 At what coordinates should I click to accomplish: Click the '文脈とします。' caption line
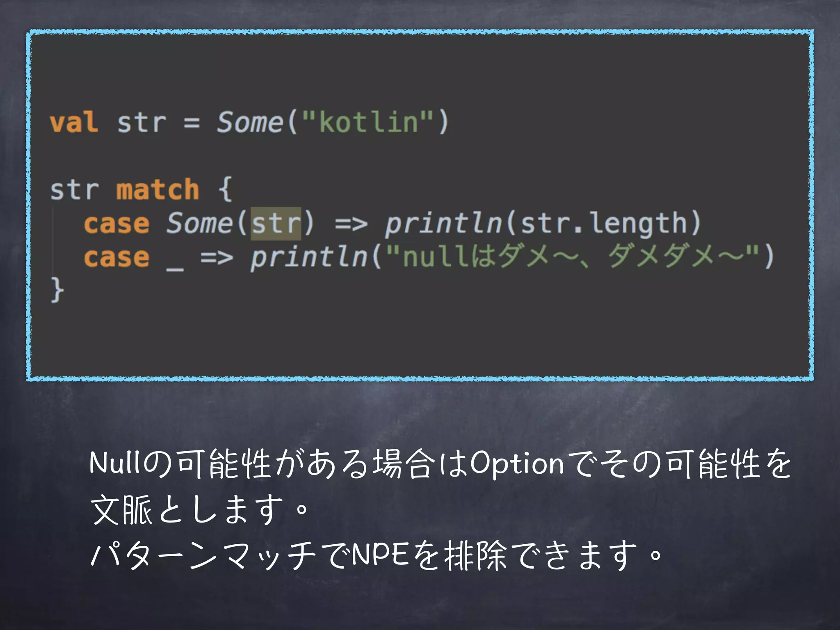[199, 509]
